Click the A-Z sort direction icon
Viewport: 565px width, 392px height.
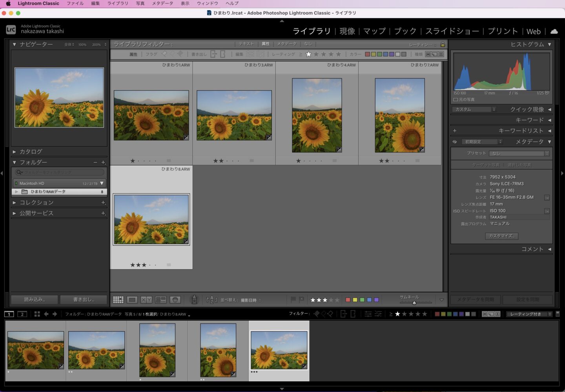pos(211,300)
